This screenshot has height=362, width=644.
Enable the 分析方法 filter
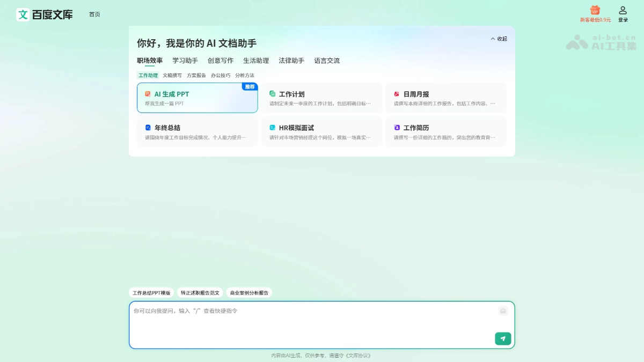tap(245, 75)
